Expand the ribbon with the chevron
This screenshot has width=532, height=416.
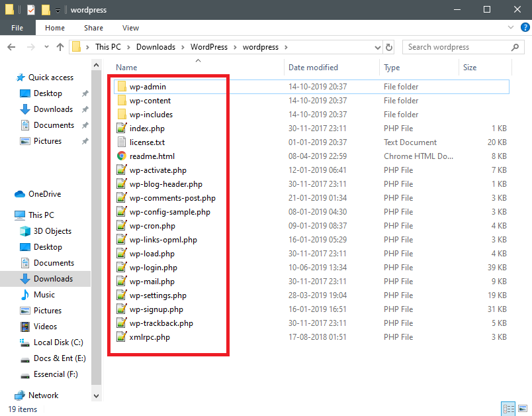pos(511,27)
